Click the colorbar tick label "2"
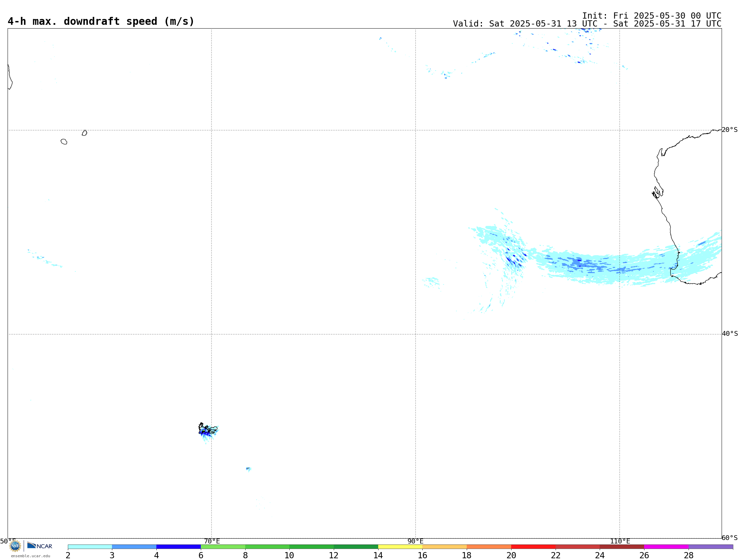Viewport: 744px width, 560px height. tap(68, 555)
